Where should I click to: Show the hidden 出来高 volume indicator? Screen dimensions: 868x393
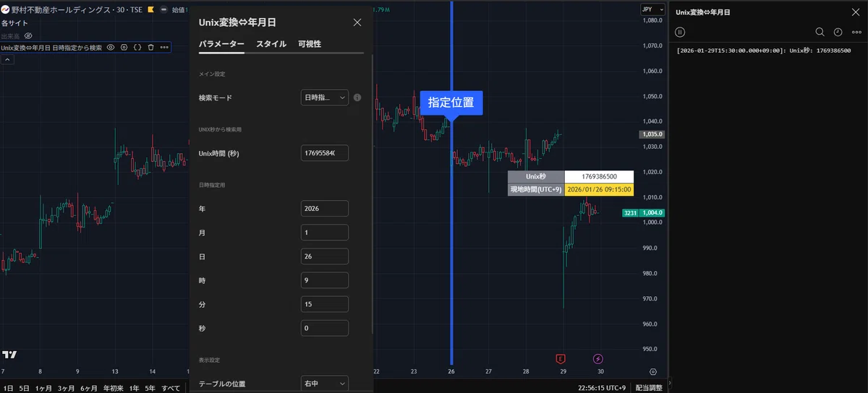(x=28, y=35)
